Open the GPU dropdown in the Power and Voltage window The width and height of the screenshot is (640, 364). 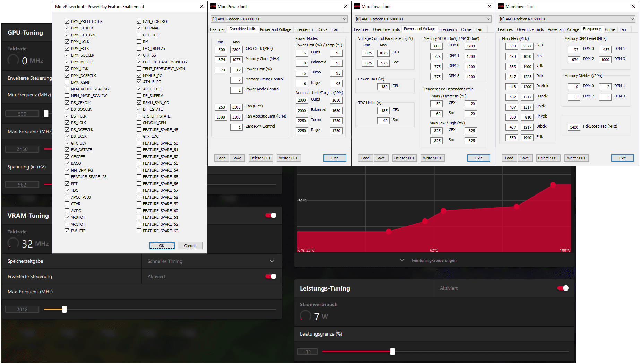point(423,19)
